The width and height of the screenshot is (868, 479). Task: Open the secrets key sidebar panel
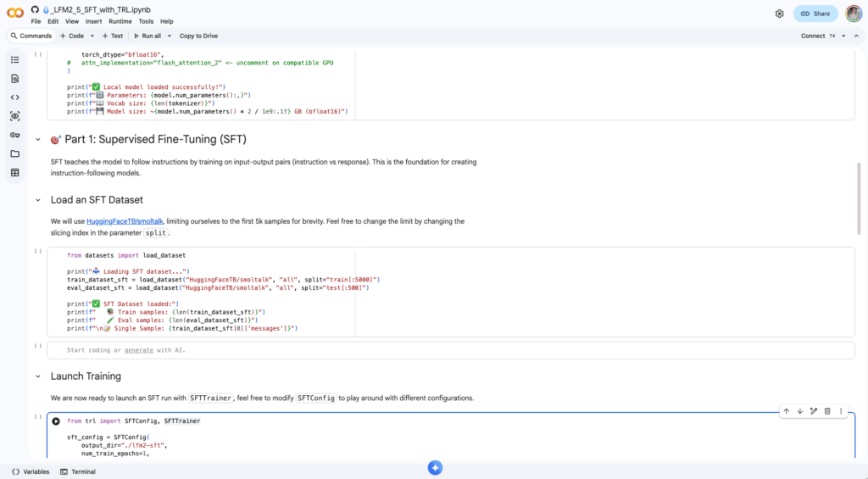point(15,135)
